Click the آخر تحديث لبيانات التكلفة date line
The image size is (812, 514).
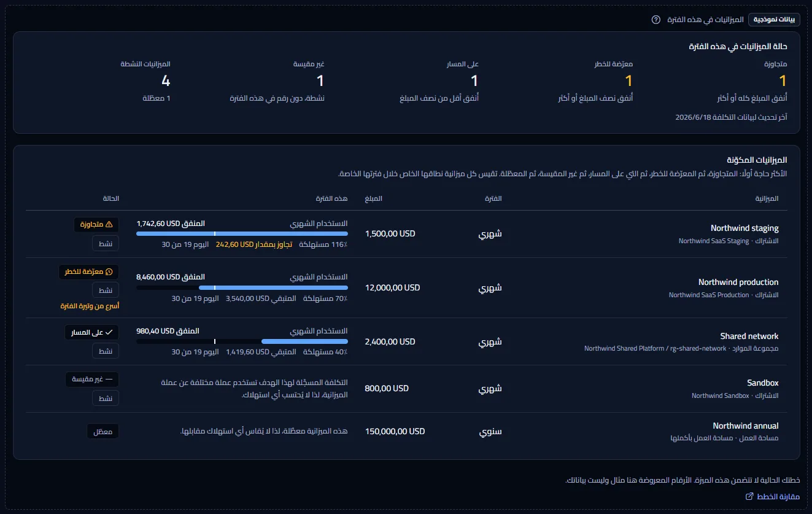tap(731, 117)
